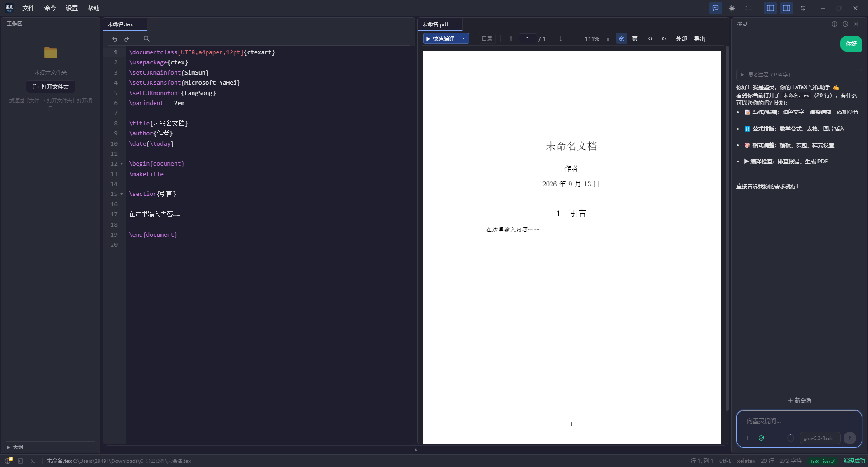Image resolution: width=868 pixels, height=467 pixels.
Task: Collapse the fold arrow at line 15
Action: pos(122,194)
